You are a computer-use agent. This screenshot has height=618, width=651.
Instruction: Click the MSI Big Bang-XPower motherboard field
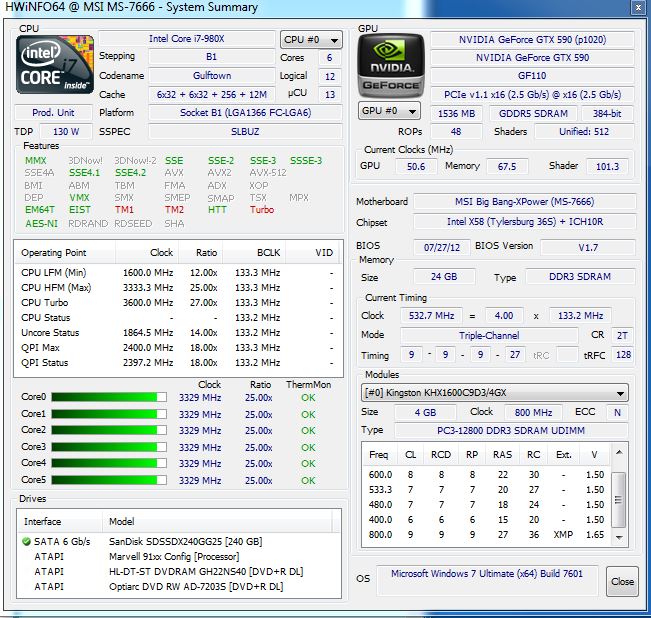(524, 202)
